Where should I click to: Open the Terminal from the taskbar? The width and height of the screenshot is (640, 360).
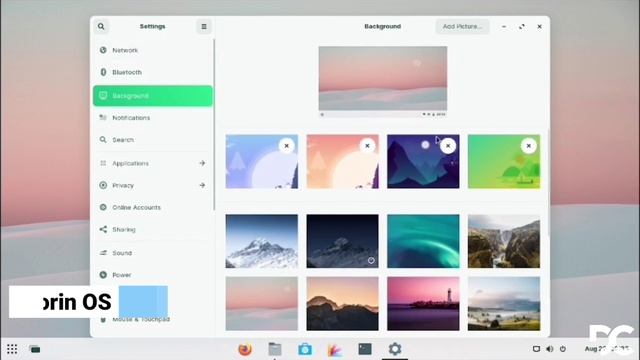click(x=365, y=349)
